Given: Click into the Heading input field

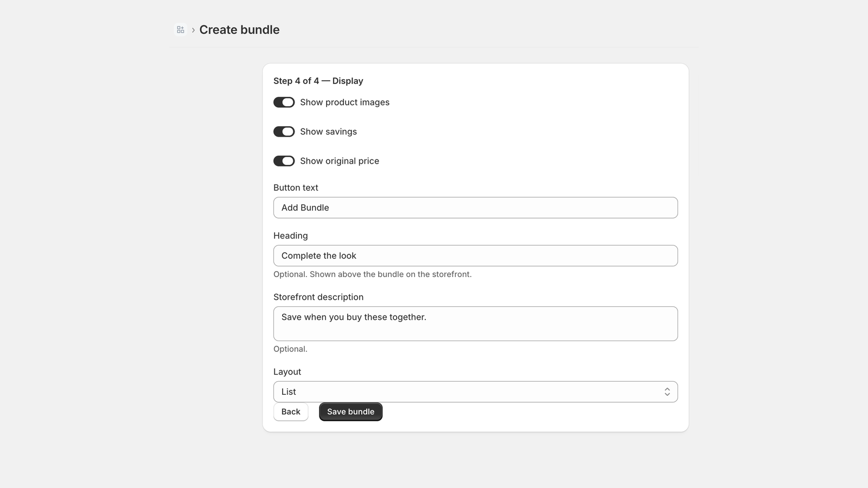Looking at the screenshot, I should tap(475, 256).
